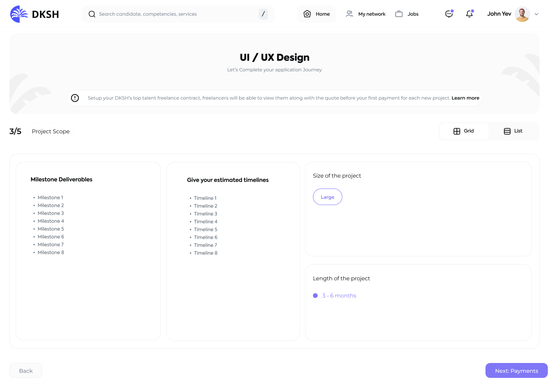Select the Large project size chip
Image resolution: width=549 pixels, height=392 pixels.
[x=327, y=197]
